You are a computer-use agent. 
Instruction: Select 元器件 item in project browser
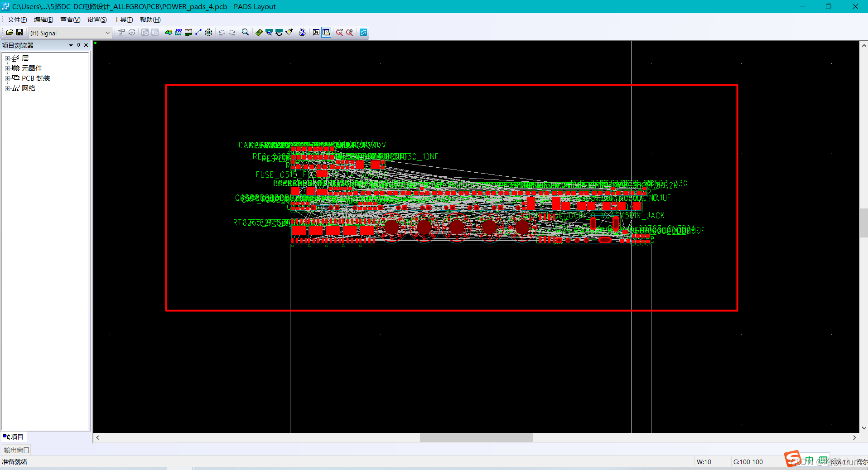(32, 68)
